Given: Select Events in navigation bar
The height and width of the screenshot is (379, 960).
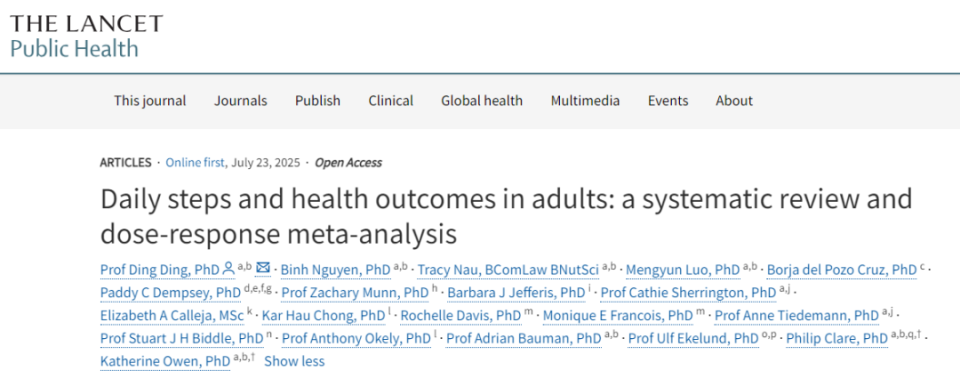Looking at the screenshot, I should pyautogui.click(x=668, y=100).
